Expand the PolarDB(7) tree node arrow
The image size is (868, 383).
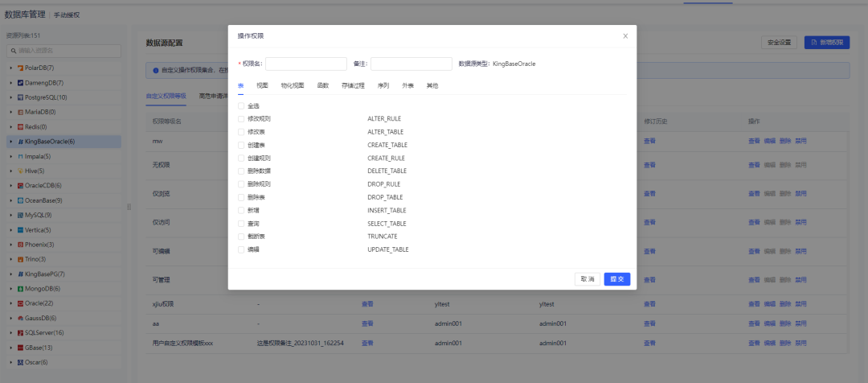tap(11, 68)
